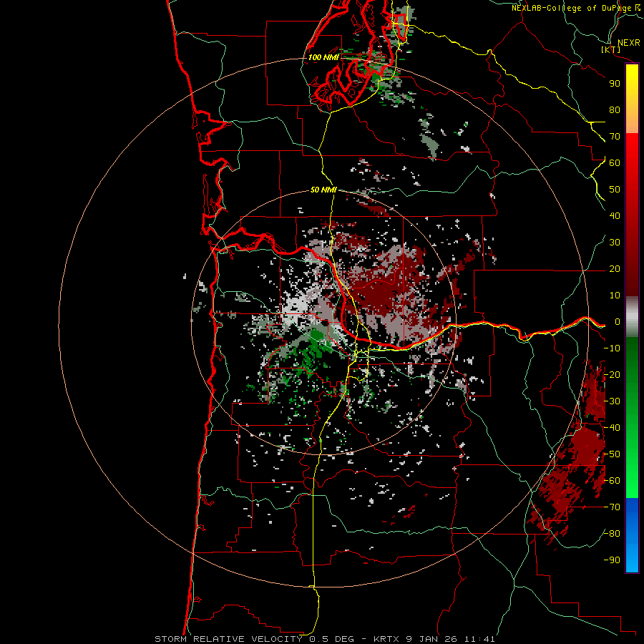
Task: Select the -60 value on velocity scale
Action: point(612,481)
